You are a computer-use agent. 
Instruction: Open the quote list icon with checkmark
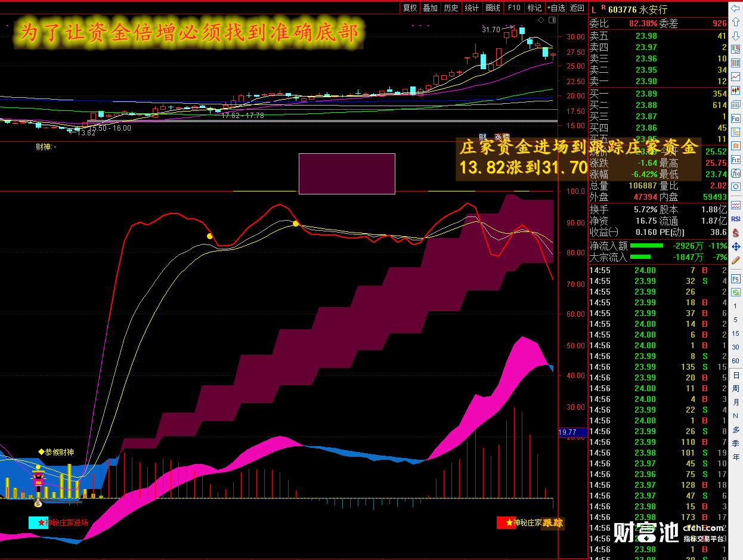point(736,50)
